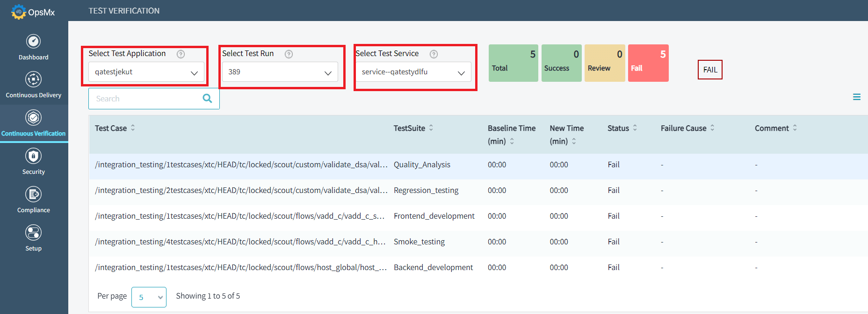
Task: Open the qatestjekut application dropdown
Action: coord(146,72)
